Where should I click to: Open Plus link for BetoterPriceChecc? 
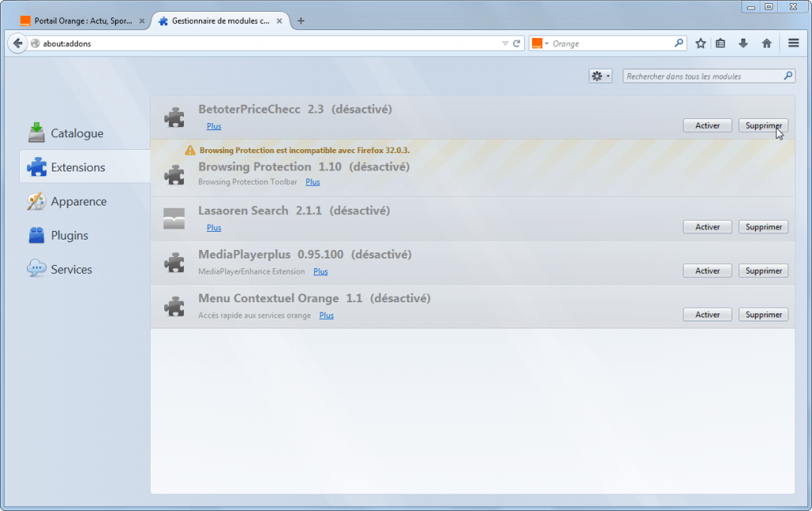214,126
